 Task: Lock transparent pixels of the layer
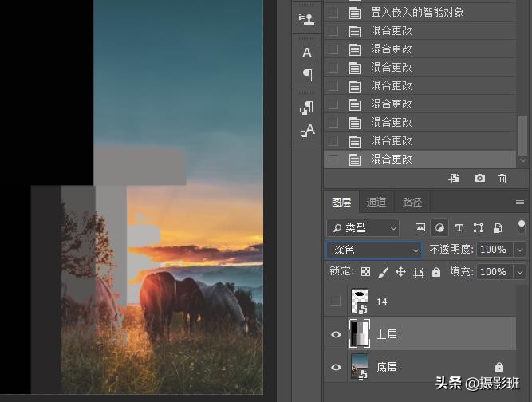365,272
